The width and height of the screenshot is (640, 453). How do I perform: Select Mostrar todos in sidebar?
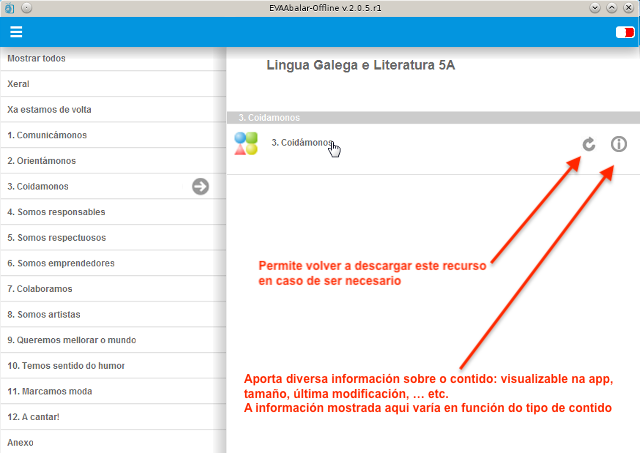click(36, 59)
